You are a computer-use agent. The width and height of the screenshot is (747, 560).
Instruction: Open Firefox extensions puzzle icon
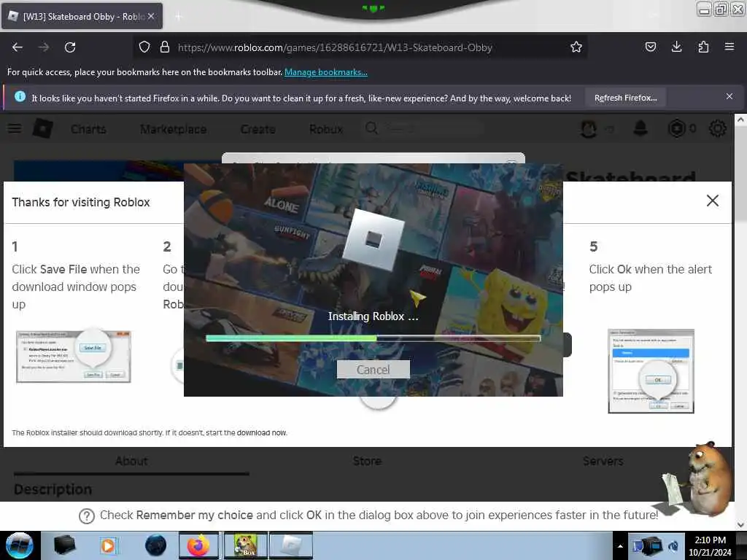pos(703,47)
